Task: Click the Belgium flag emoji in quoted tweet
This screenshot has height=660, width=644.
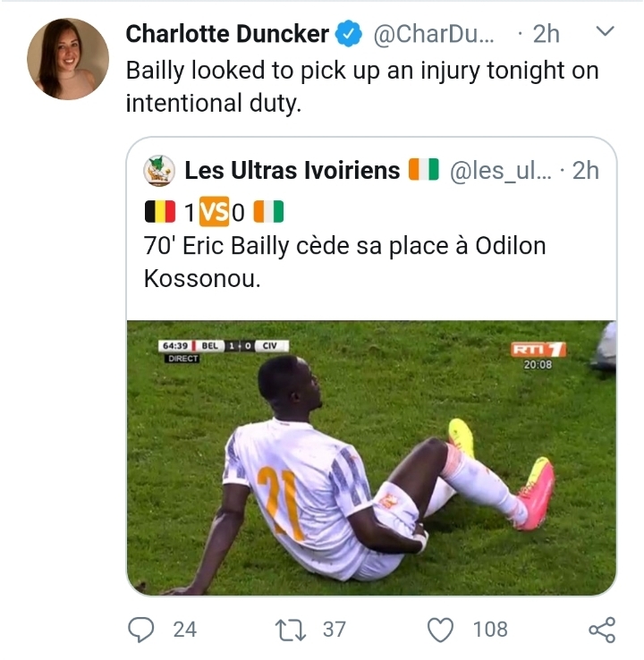Action: (158, 212)
